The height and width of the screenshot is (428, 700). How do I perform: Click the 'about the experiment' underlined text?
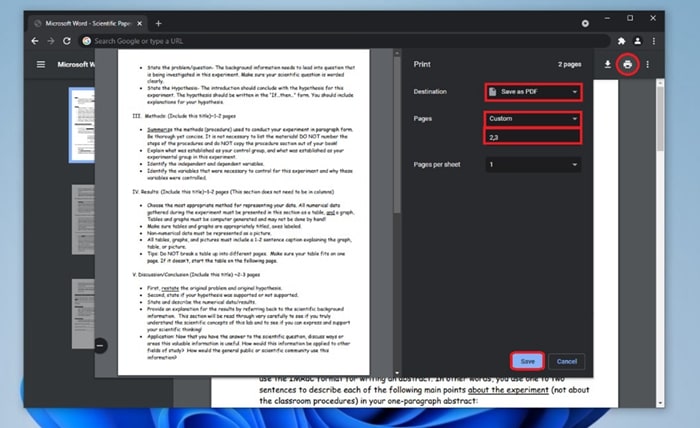(508, 390)
